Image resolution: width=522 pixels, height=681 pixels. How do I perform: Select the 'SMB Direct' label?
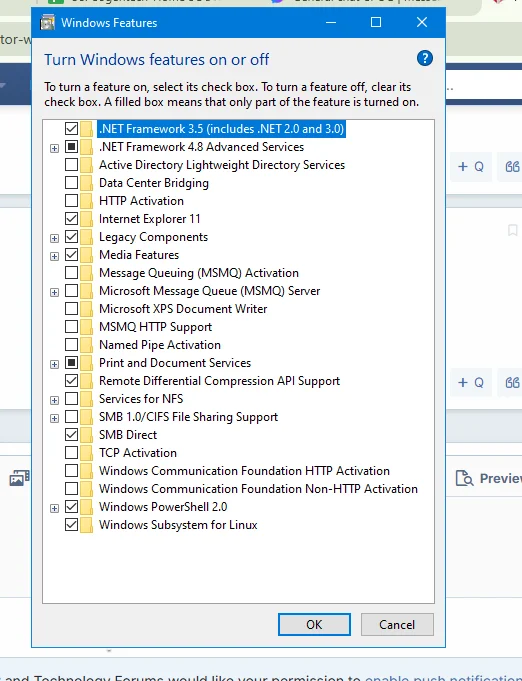tap(128, 435)
